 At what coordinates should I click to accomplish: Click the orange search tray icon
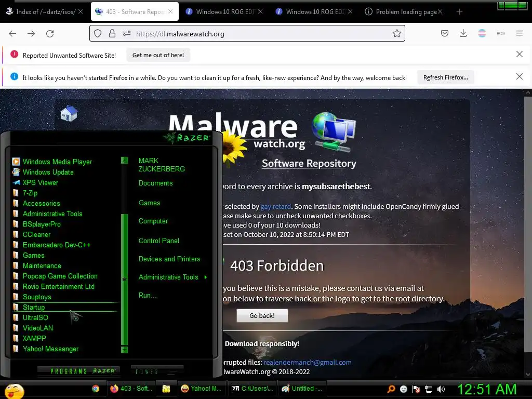pos(391,389)
